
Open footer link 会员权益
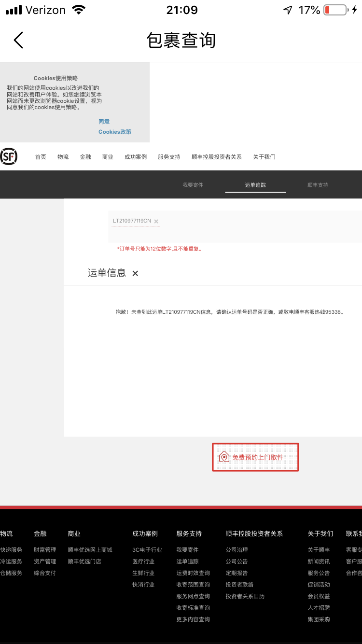319,596
